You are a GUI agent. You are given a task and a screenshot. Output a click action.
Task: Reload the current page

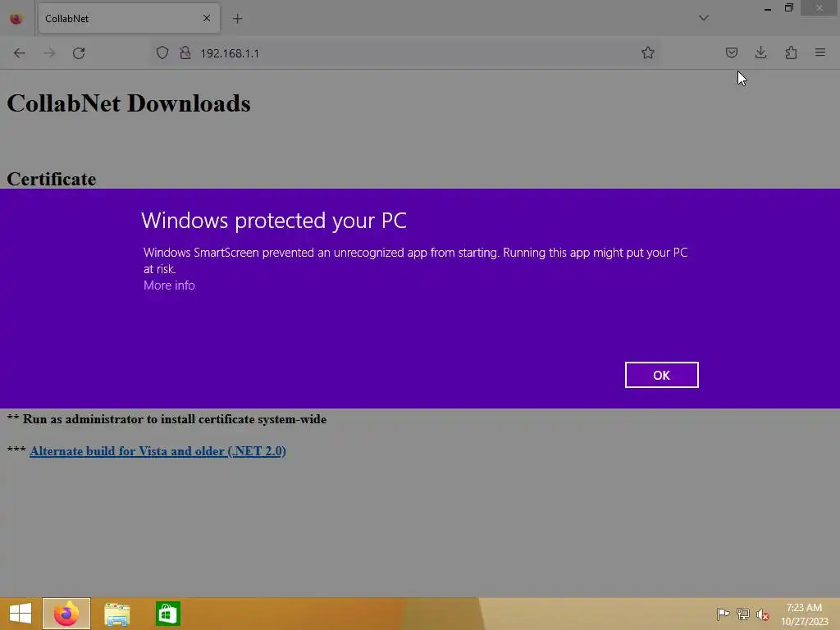(79, 53)
